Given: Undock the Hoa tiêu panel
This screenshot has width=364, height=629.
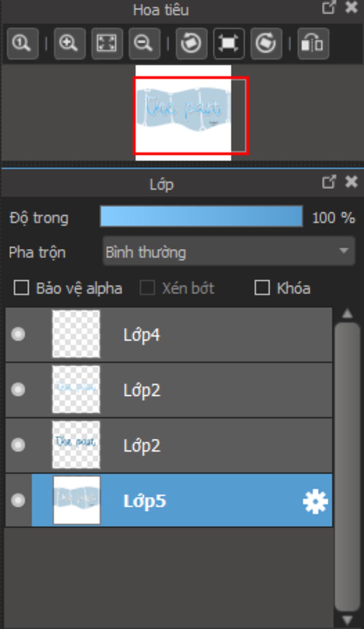Looking at the screenshot, I should click(x=328, y=8).
